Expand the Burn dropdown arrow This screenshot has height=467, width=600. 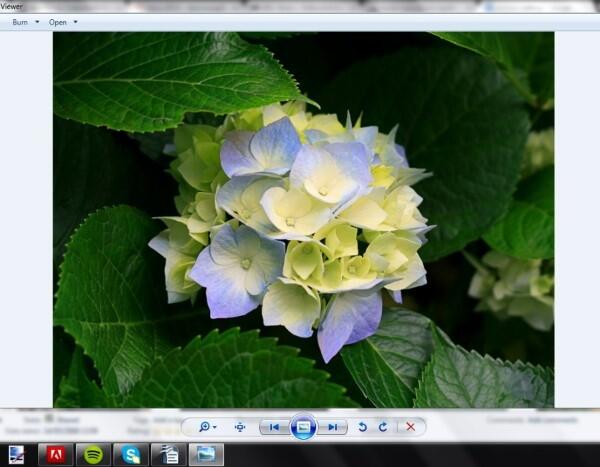pyautogui.click(x=37, y=22)
